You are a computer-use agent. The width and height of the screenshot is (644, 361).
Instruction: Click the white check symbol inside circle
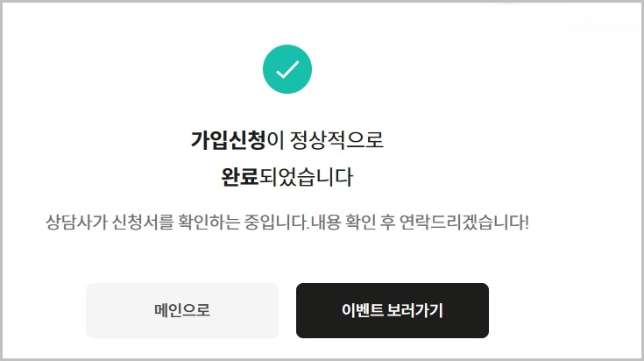point(287,69)
